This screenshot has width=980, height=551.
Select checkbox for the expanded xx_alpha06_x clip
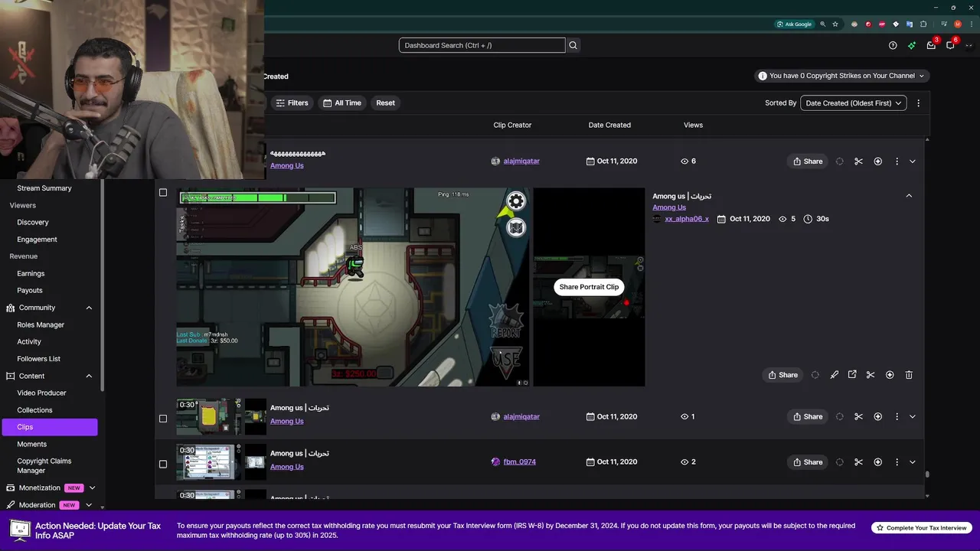tap(163, 193)
